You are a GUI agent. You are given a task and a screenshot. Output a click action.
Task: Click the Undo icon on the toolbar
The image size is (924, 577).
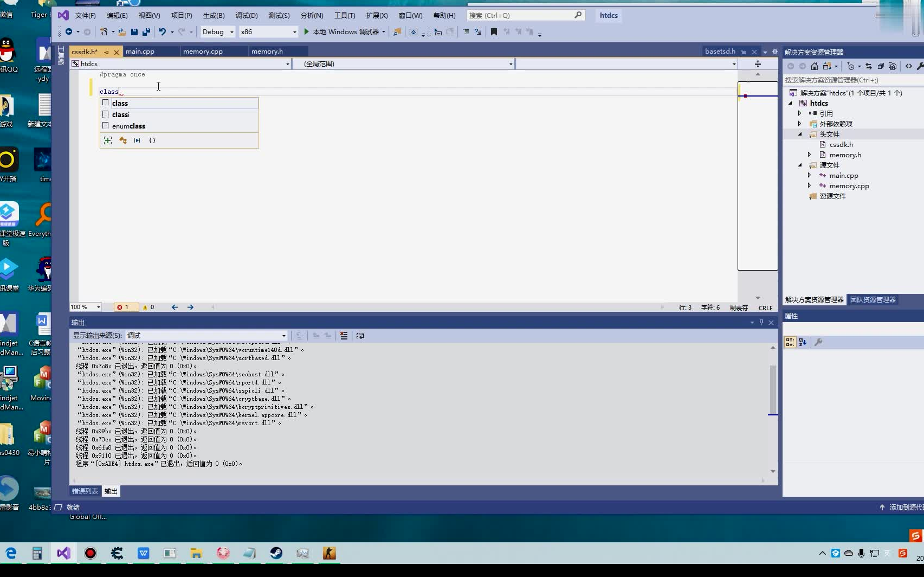(x=163, y=31)
